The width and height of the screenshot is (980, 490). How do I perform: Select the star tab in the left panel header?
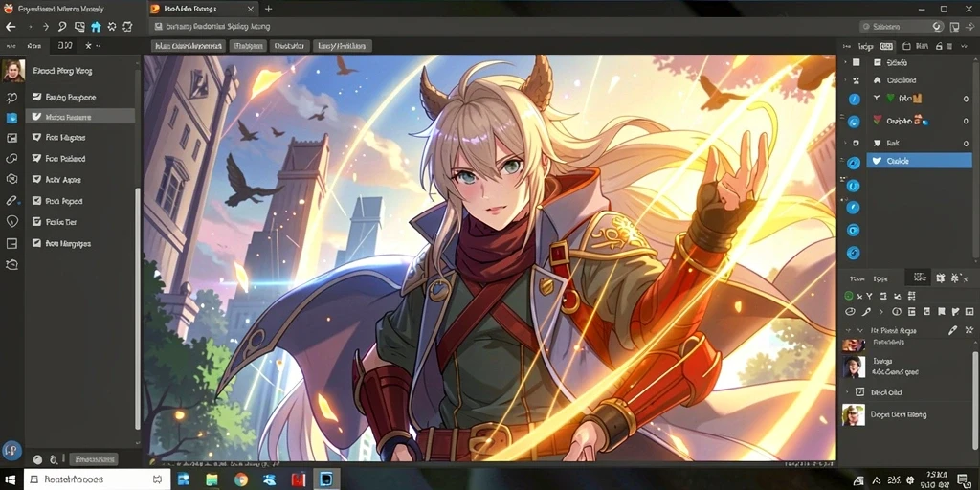[88, 46]
